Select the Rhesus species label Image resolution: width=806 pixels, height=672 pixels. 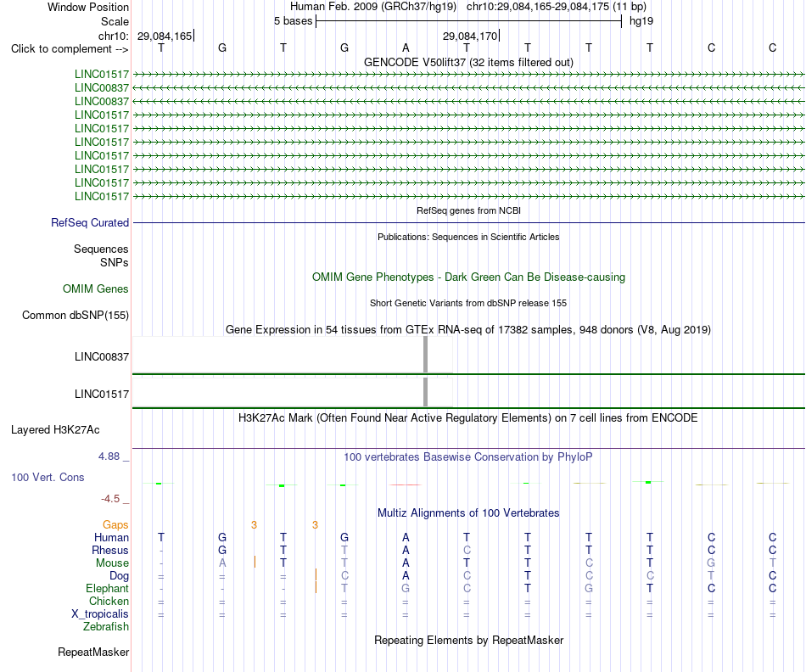coord(110,551)
